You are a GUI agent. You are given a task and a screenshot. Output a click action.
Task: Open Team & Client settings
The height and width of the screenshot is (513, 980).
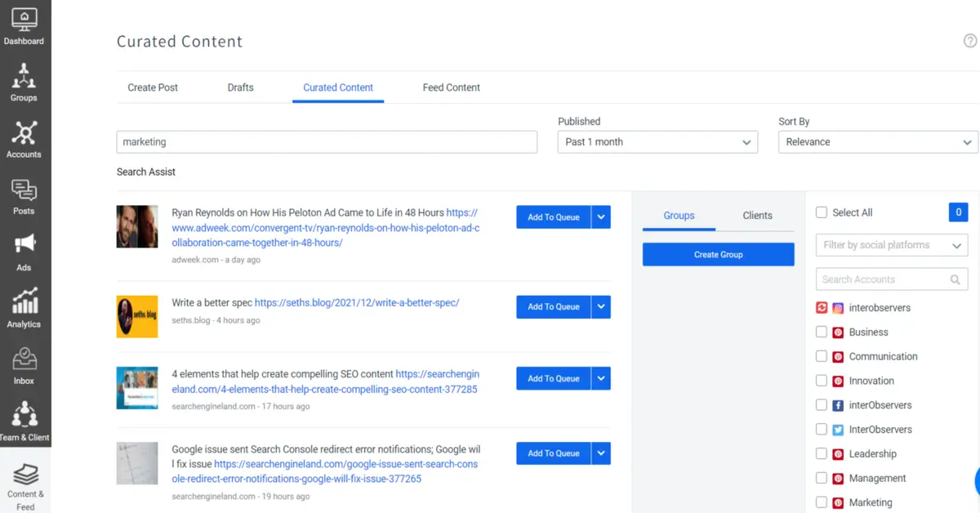[24, 418]
